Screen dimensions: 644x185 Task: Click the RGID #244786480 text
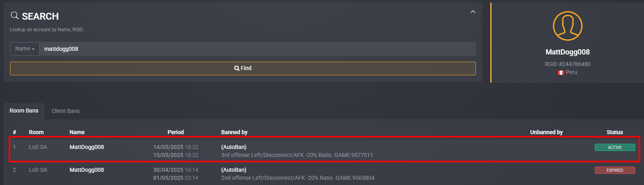point(568,64)
